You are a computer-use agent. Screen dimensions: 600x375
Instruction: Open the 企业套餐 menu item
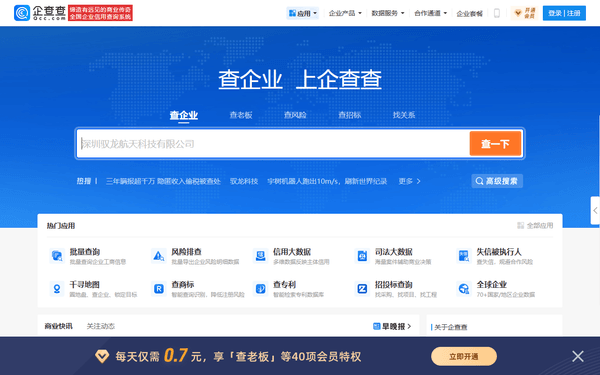point(470,14)
